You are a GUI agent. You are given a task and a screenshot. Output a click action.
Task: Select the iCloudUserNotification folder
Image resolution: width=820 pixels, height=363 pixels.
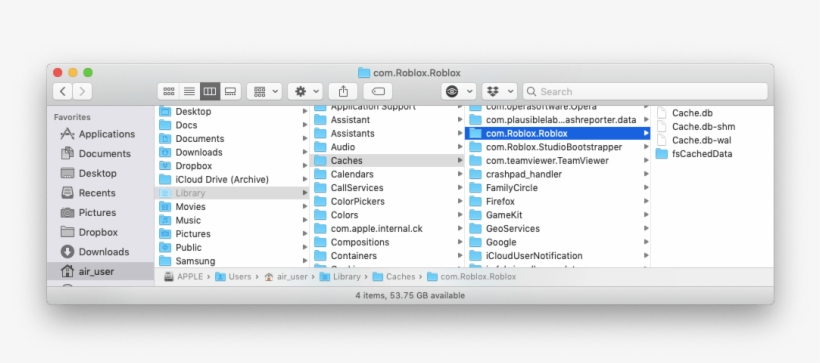click(557, 256)
